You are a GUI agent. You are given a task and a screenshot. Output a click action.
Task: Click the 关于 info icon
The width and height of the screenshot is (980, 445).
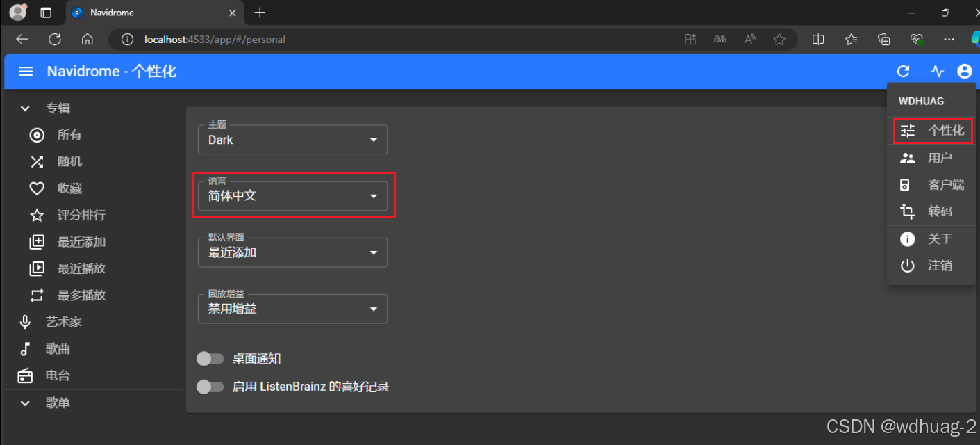pos(908,239)
